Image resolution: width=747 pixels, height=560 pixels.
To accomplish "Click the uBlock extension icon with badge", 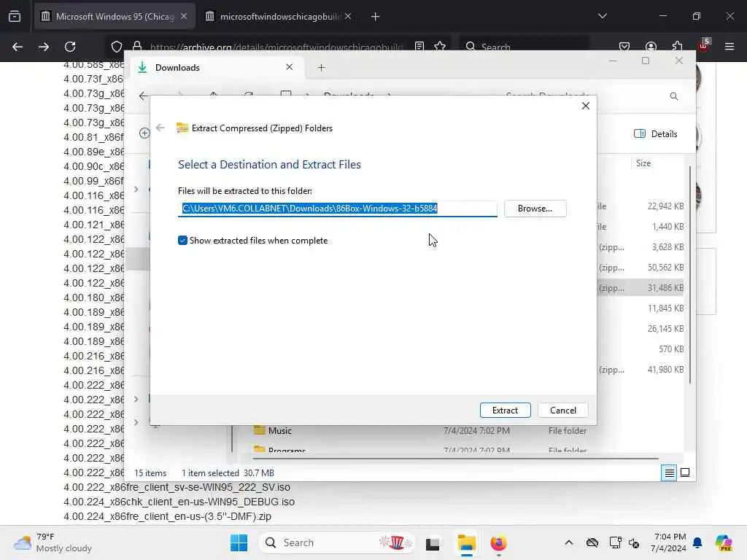I will click(x=704, y=45).
